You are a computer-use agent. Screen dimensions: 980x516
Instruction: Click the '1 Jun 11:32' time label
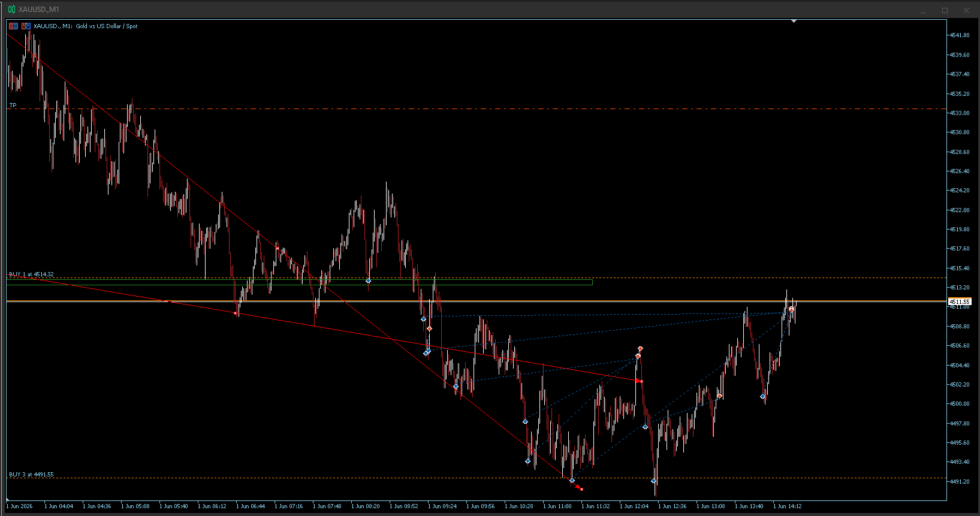(596, 506)
